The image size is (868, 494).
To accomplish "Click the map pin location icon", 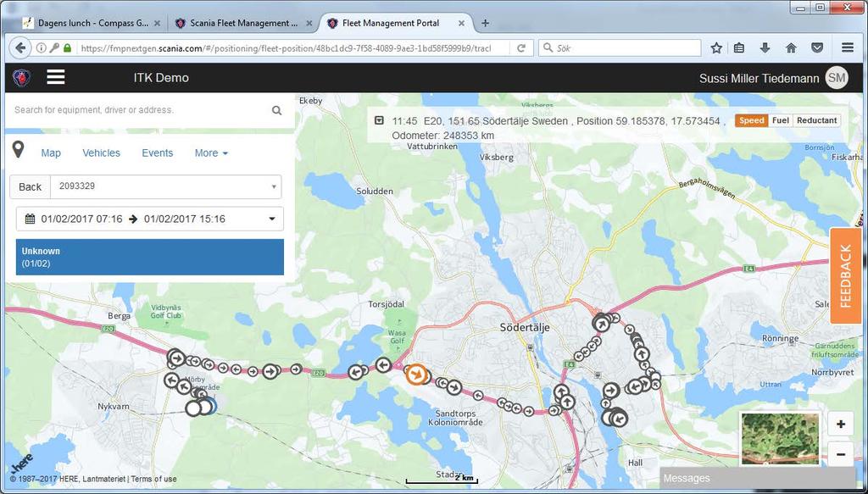I will coord(19,149).
